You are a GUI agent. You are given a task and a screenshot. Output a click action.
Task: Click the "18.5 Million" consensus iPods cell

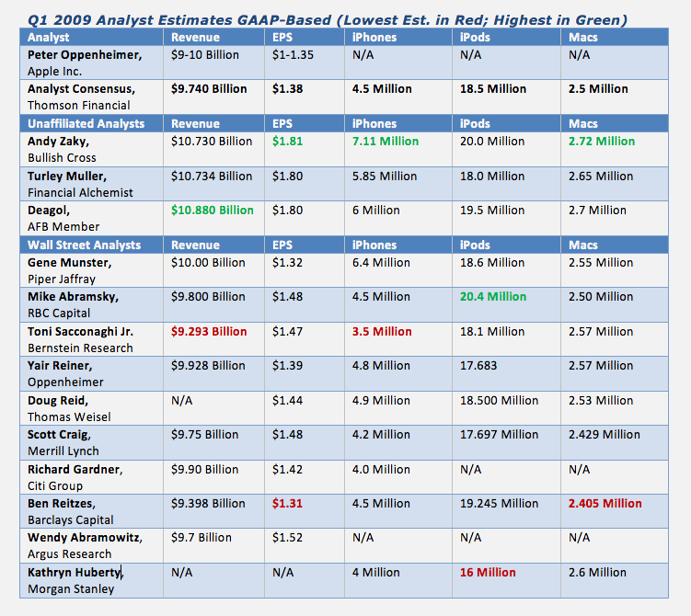493,89
